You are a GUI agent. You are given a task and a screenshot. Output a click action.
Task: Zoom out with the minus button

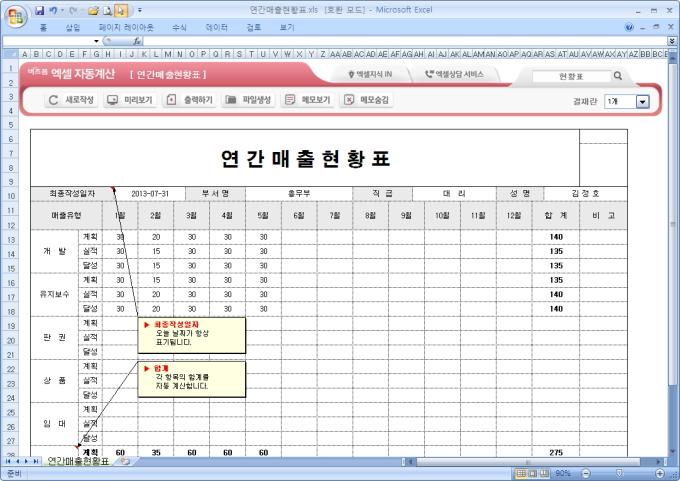(586, 473)
